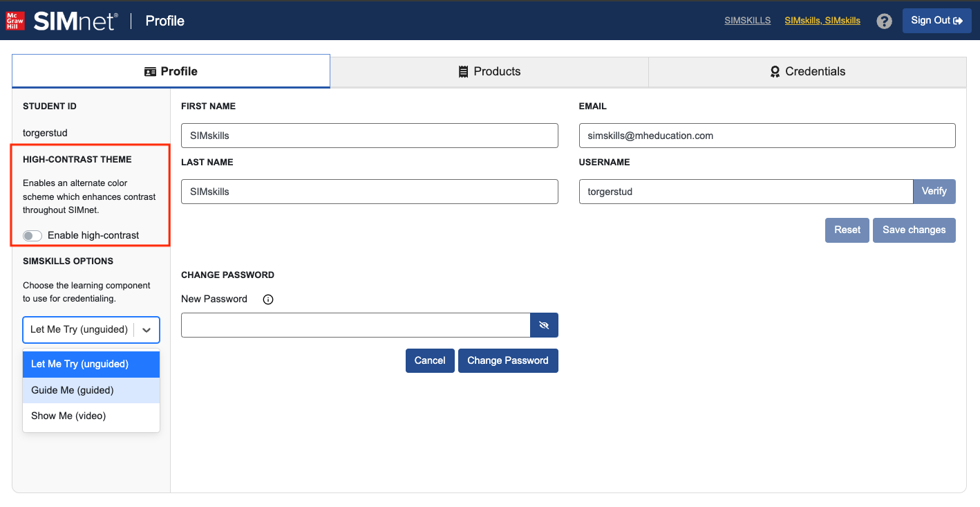The width and height of the screenshot is (980, 507).
Task: Switch to the Products tab
Action: 489,71
